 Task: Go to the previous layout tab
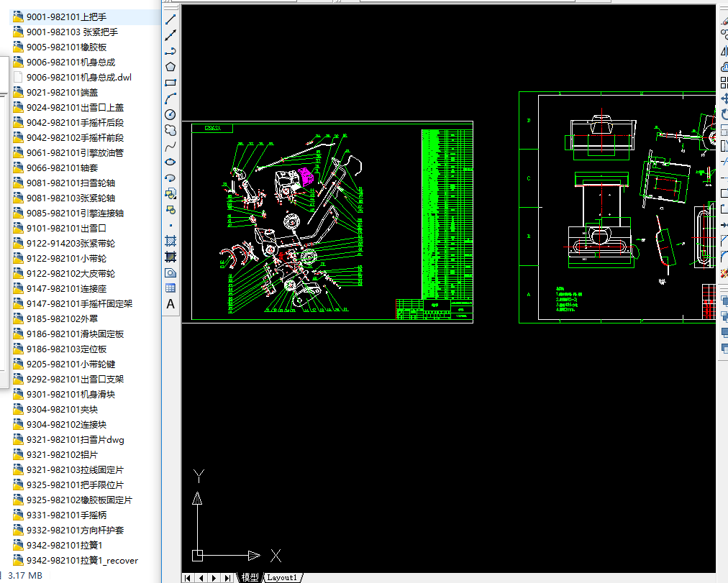point(201,578)
